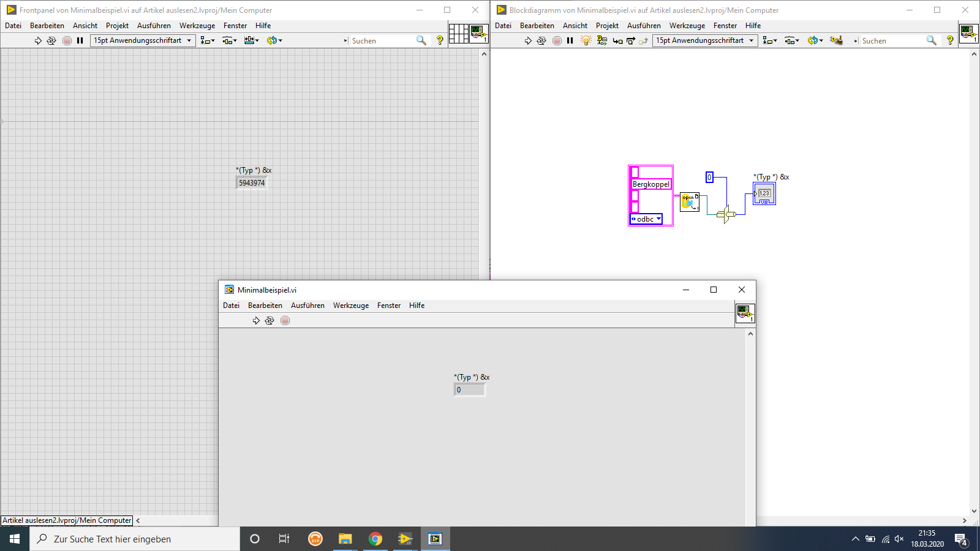Run the VI from the Blockdiagramm toolbar
980x551 pixels.
tap(528, 40)
